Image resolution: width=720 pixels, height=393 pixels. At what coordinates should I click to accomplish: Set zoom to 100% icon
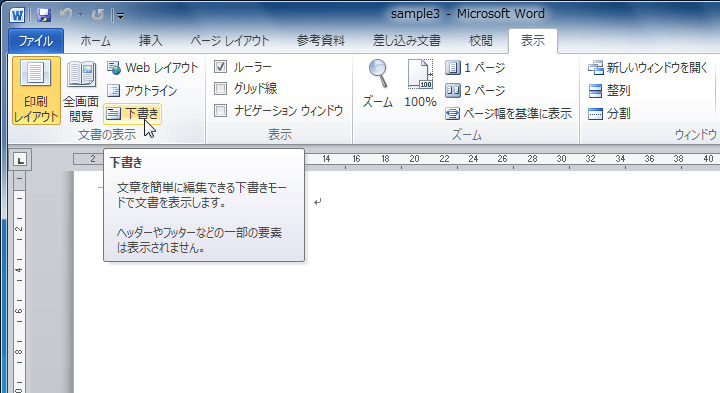[420, 84]
